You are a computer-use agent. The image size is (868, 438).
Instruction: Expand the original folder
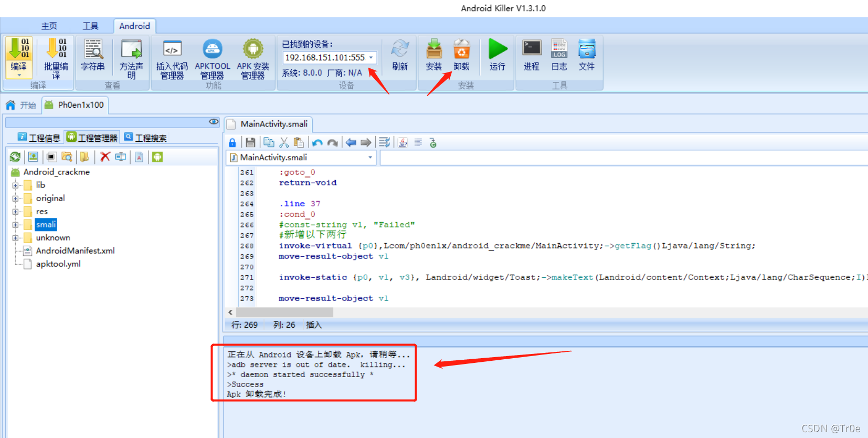pos(15,199)
